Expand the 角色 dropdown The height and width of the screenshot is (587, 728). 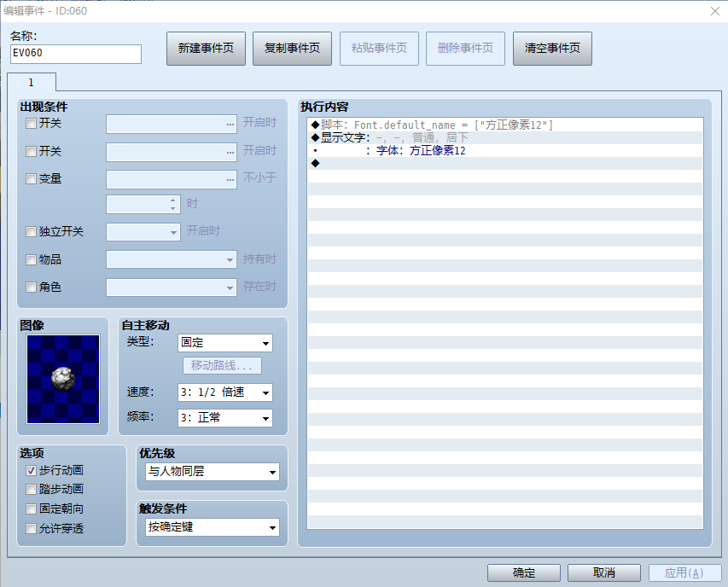pos(230,288)
